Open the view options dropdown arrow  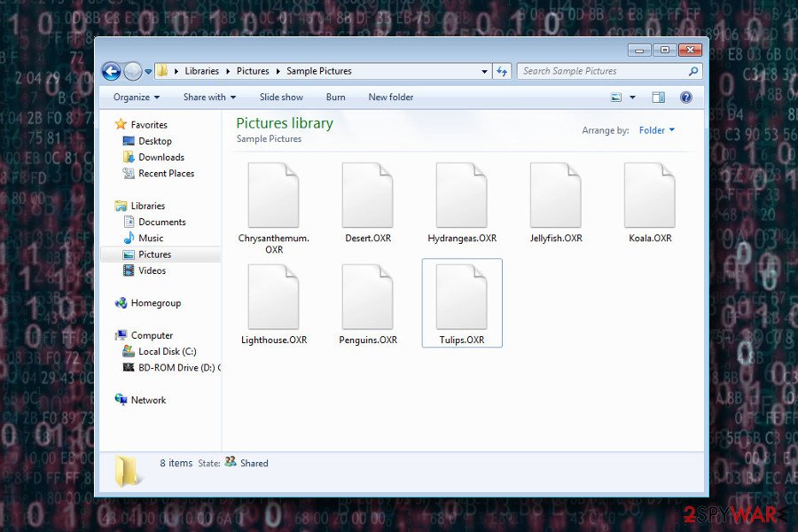[632, 98]
